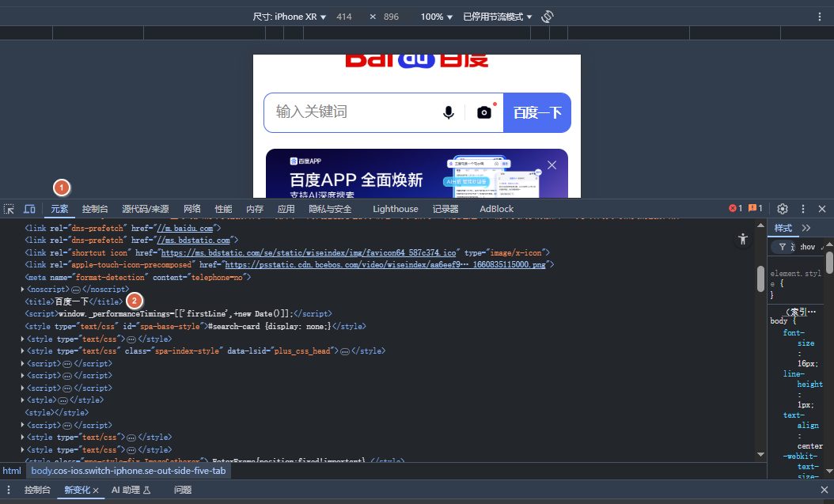
Task: Switch to the 性能 tab
Action: (x=223, y=209)
